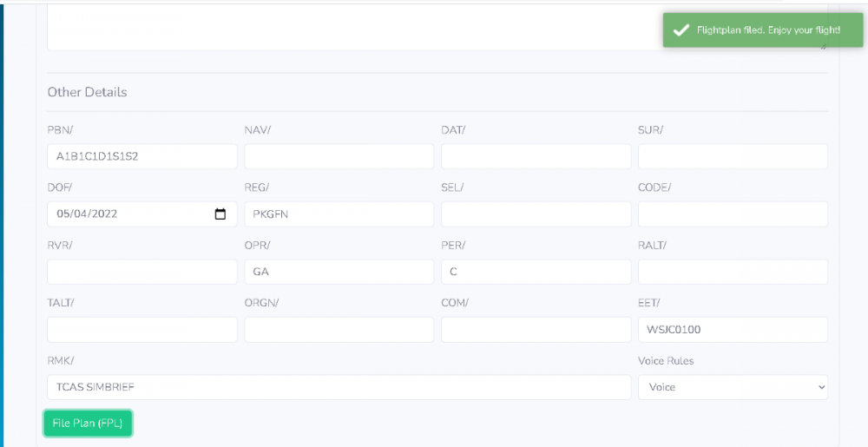Focus the RALT/ input field

click(x=733, y=272)
